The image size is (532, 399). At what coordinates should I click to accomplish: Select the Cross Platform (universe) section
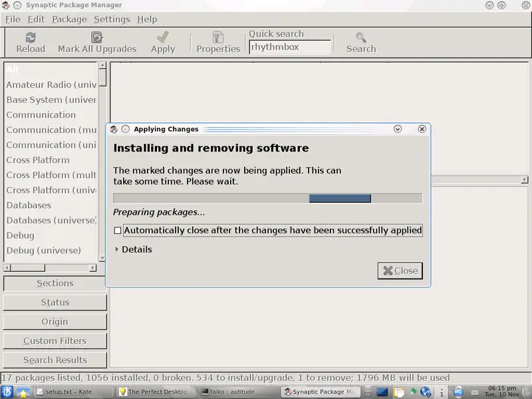click(51, 190)
